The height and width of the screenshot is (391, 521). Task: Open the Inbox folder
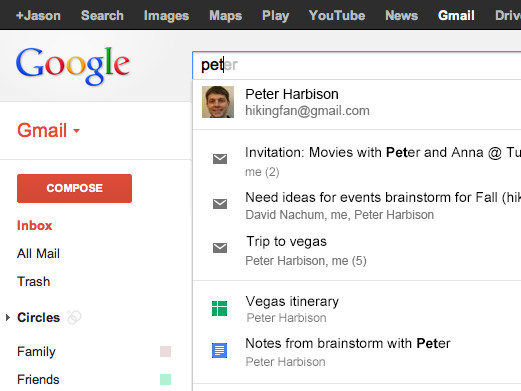35,226
